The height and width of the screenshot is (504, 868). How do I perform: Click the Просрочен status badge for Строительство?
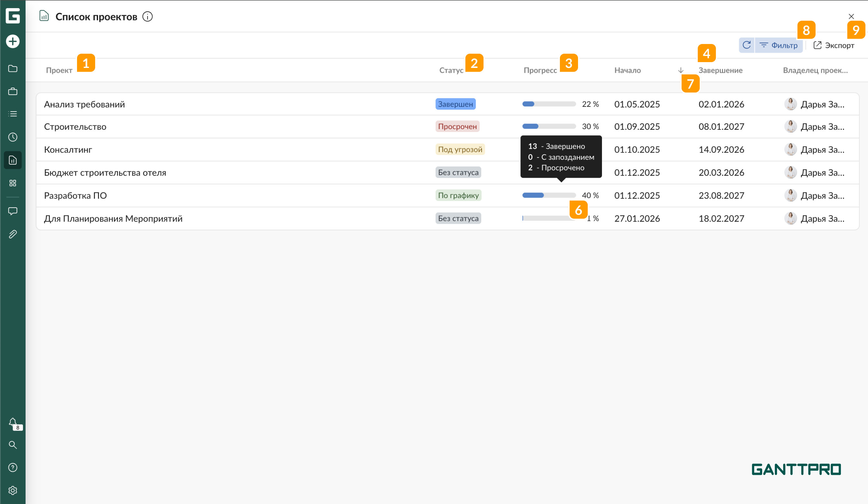pyautogui.click(x=457, y=127)
